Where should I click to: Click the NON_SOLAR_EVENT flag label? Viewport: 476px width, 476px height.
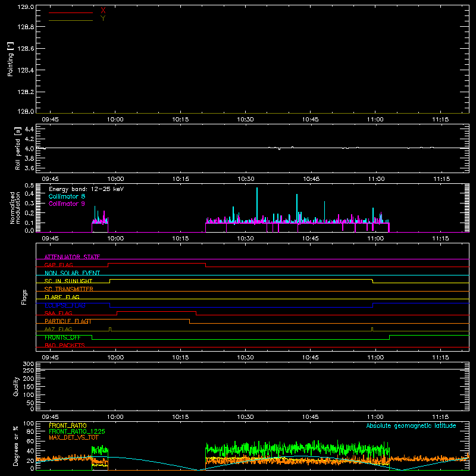tap(72, 273)
